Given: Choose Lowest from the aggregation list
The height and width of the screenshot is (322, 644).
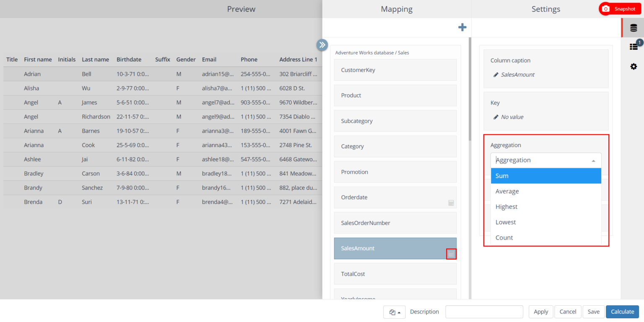Looking at the screenshot, I should click(x=546, y=222).
